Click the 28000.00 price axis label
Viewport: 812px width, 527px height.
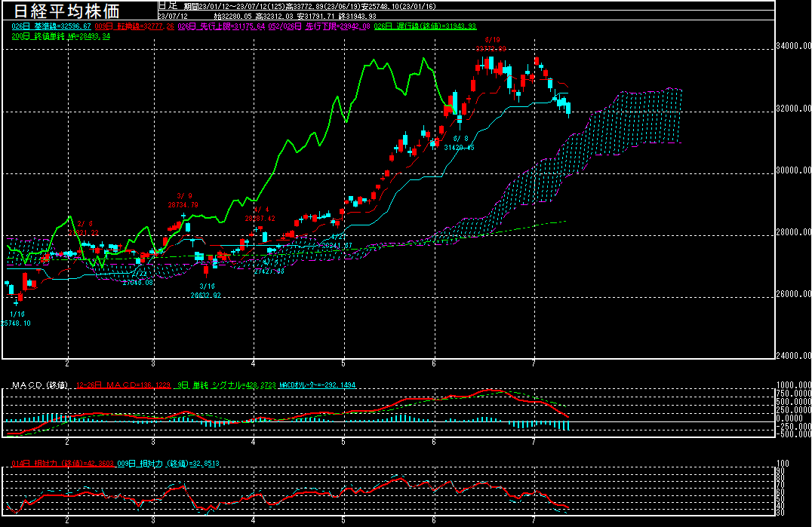click(x=793, y=232)
